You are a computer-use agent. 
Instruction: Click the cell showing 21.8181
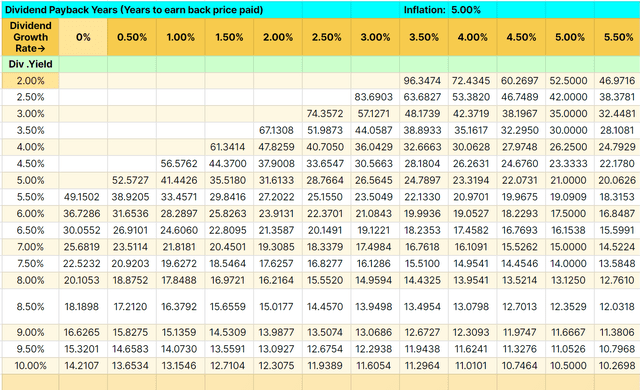click(x=180, y=247)
